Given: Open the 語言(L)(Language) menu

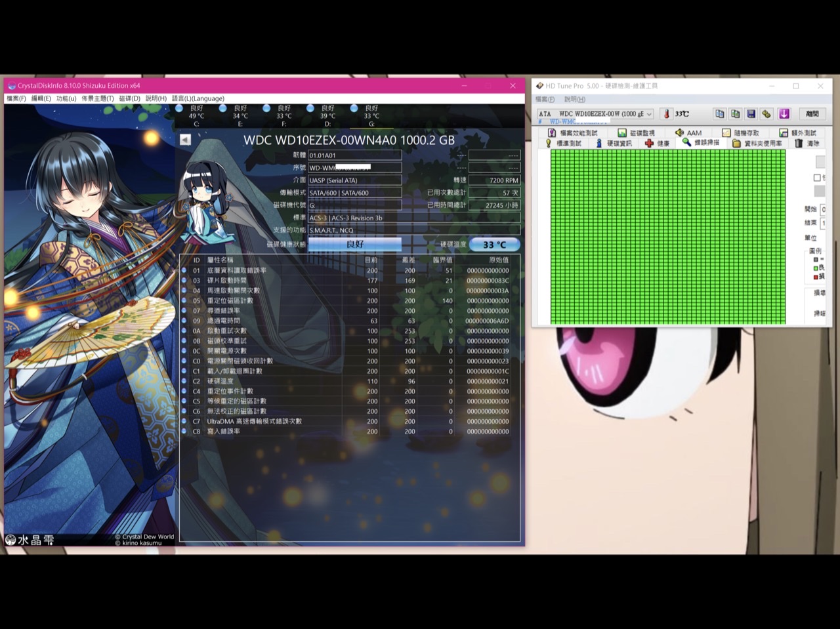Looking at the screenshot, I should [198, 98].
